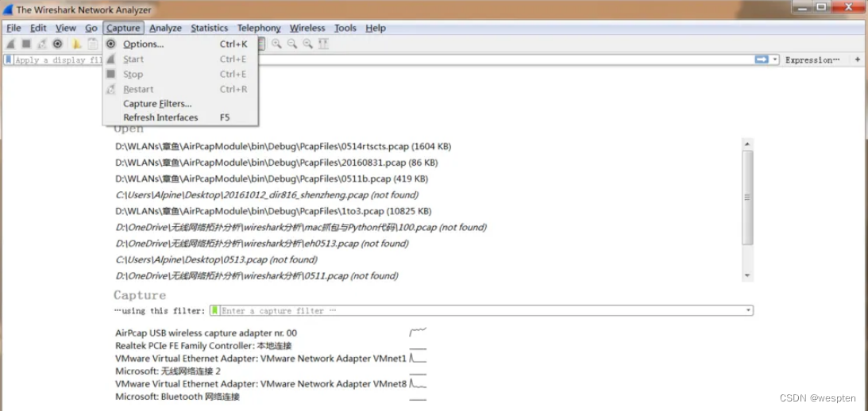Open the Analyze menu
The image size is (868, 411).
pyautogui.click(x=165, y=28)
